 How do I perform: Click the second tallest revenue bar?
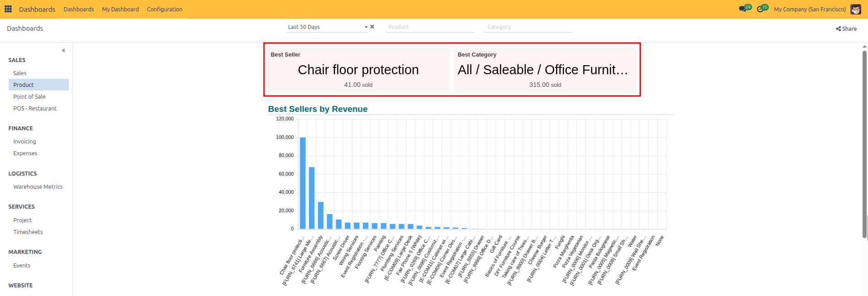tap(312, 198)
